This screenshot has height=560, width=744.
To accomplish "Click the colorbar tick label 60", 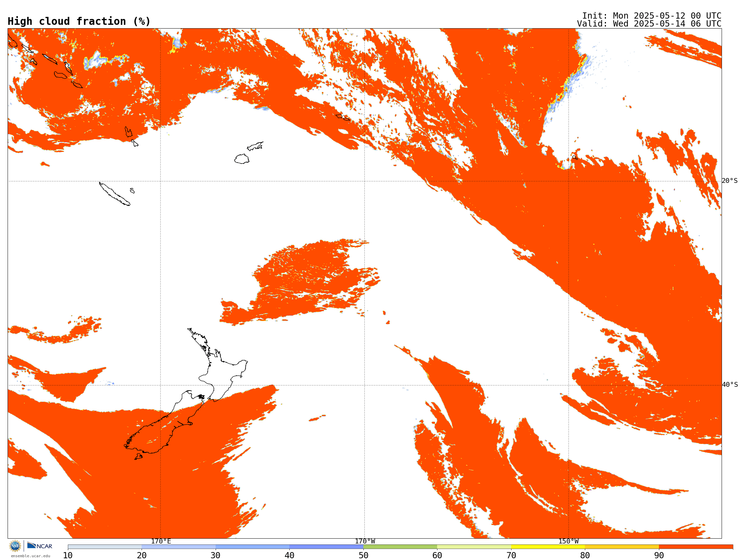I will click(x=437, y=555).
